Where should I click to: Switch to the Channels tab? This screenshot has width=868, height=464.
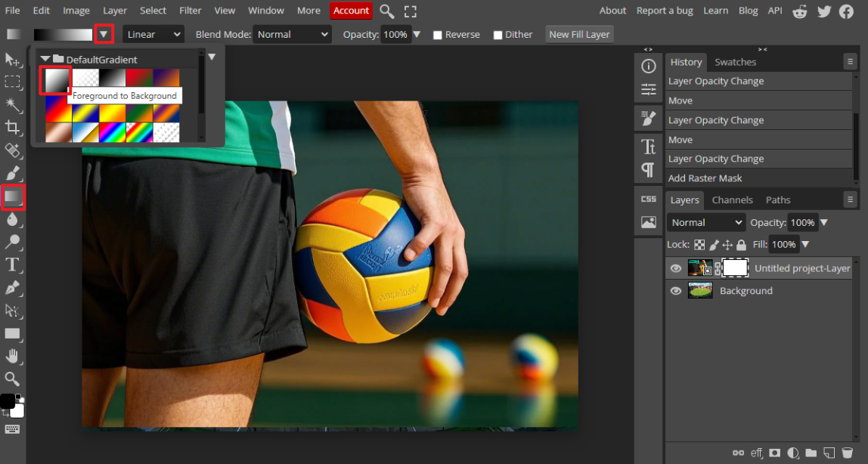click(732, 200)
